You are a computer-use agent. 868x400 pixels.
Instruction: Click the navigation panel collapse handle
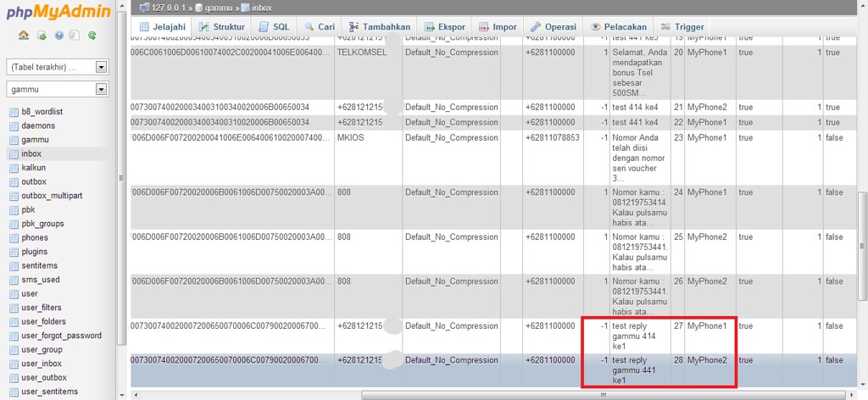click(120, 178)
